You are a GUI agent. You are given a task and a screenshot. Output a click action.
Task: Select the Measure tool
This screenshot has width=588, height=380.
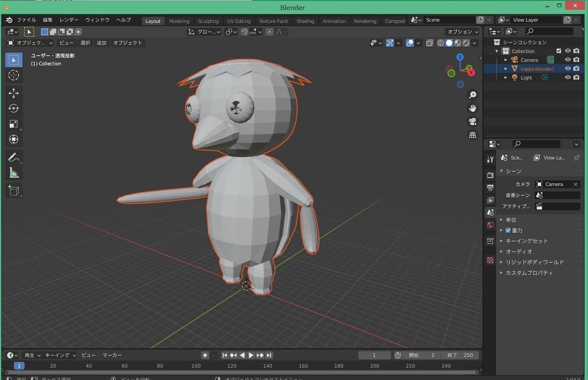point(14,173)
